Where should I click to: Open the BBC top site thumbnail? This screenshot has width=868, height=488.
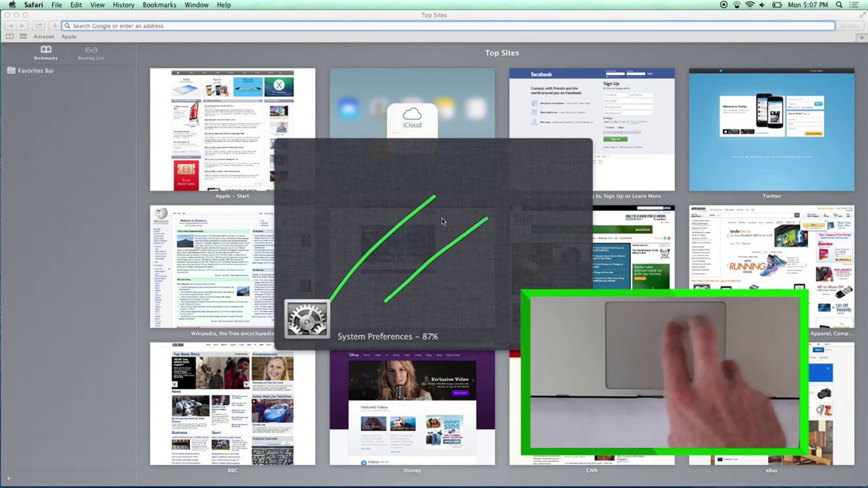233,404
